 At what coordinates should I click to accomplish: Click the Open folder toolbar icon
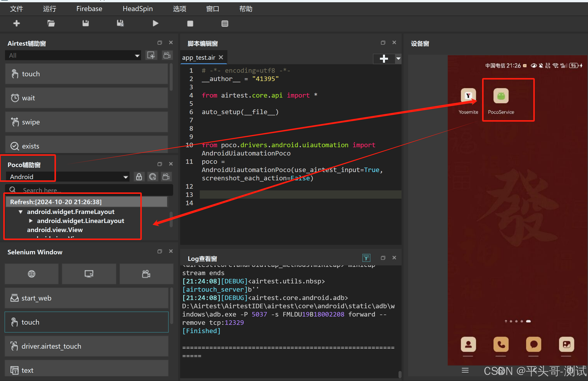(x=51, y=24)
